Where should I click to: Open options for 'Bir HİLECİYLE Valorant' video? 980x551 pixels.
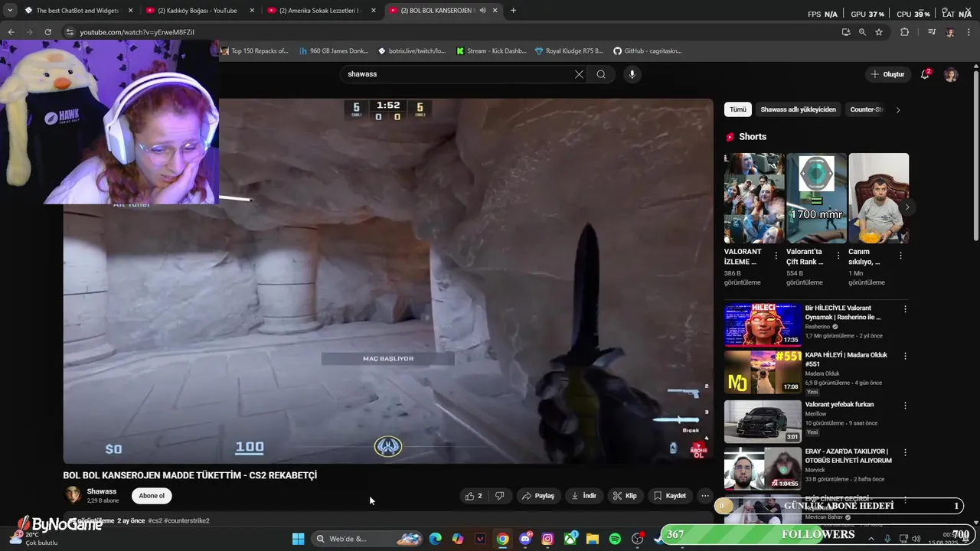pyautogui.click(x=905, y=309)
